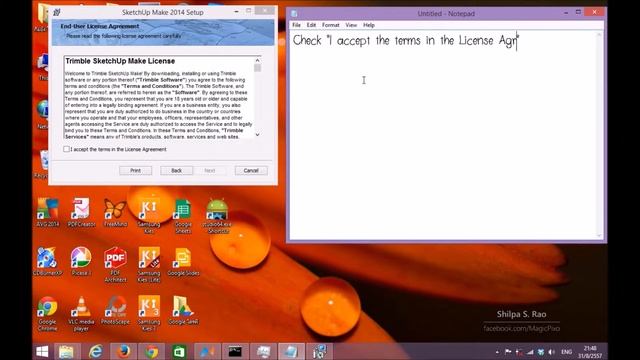Viewport: 640px width, 360px height.
Task: Open Command Prompt from taskbar
Action: (x=235, y=351)
